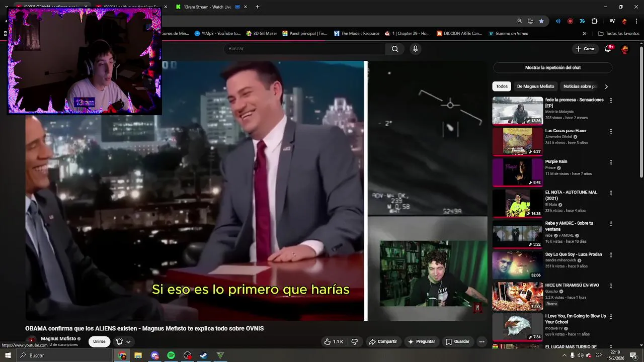This screenshot has width=644, height=362.
Task: Open Spotify from the taskbar
Action: coord(171,355)
